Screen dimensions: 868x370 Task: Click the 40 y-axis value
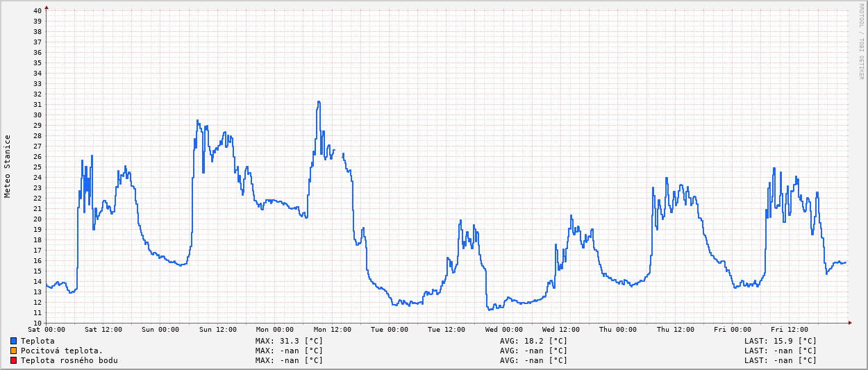(37, 10)
